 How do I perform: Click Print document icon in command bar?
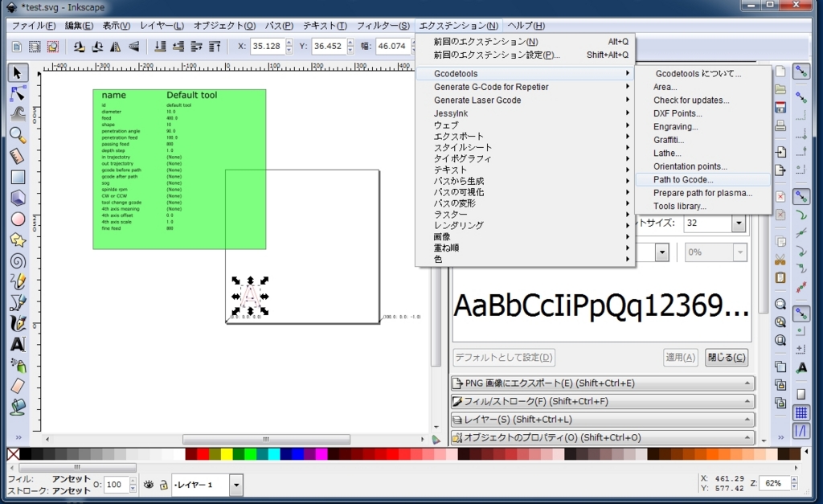[780, 125]
